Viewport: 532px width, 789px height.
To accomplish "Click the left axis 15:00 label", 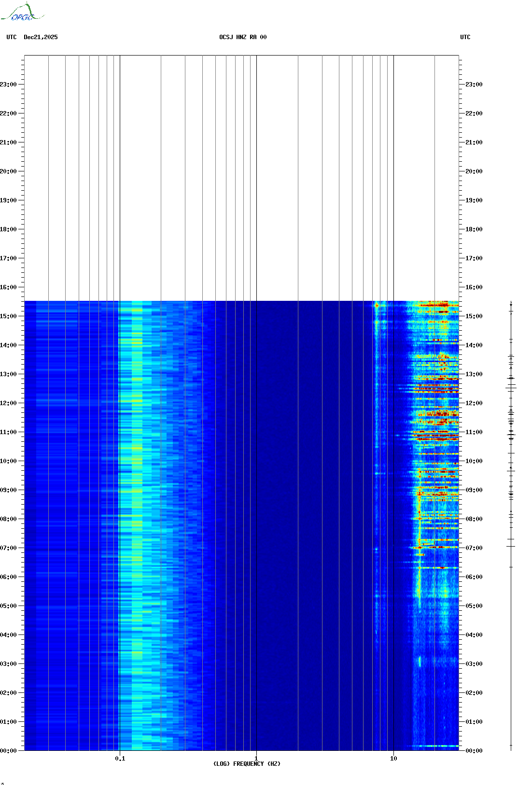I will 8,316.
